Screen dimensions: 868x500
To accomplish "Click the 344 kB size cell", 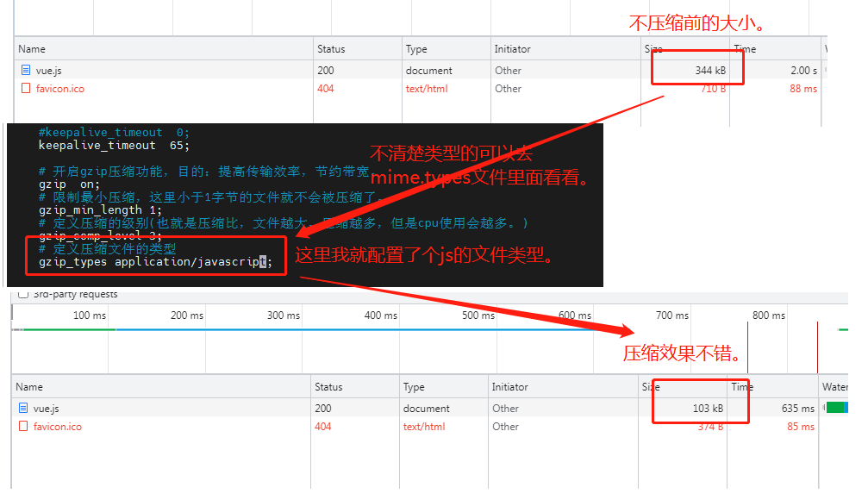I will (x=711, y=71).
